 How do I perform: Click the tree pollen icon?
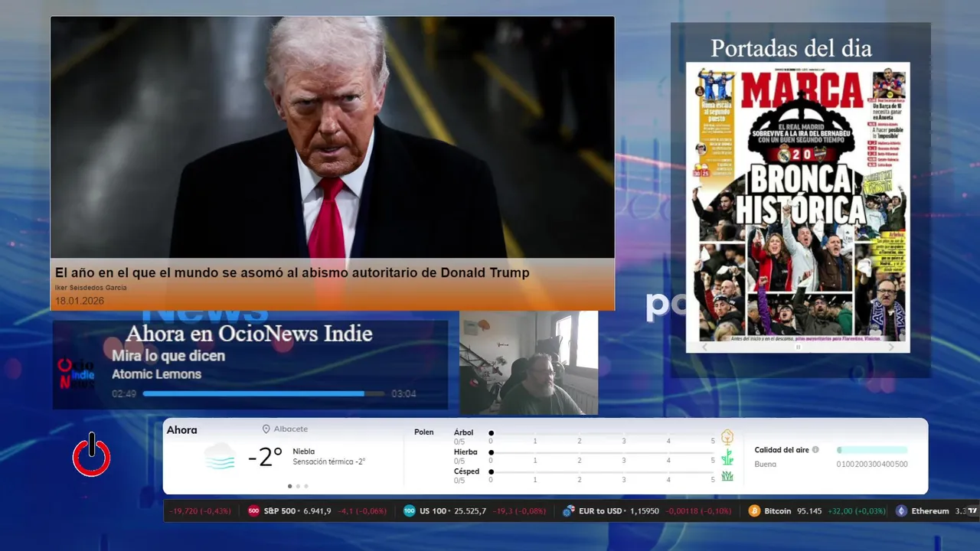(x=727, y=437)
